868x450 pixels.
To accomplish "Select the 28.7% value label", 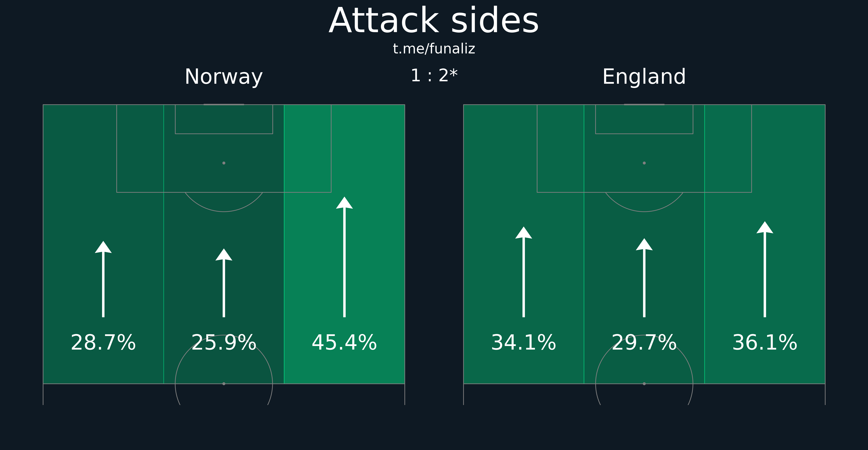I will click(103, 343).
